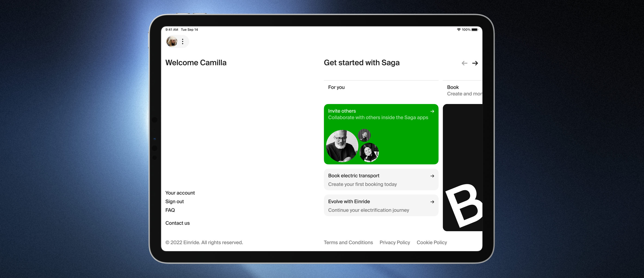Open the Evolve with Einride card

(x=381, y=205)
